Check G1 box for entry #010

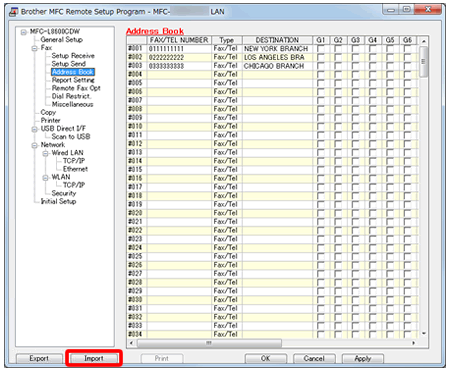click(x=321, y=127)
